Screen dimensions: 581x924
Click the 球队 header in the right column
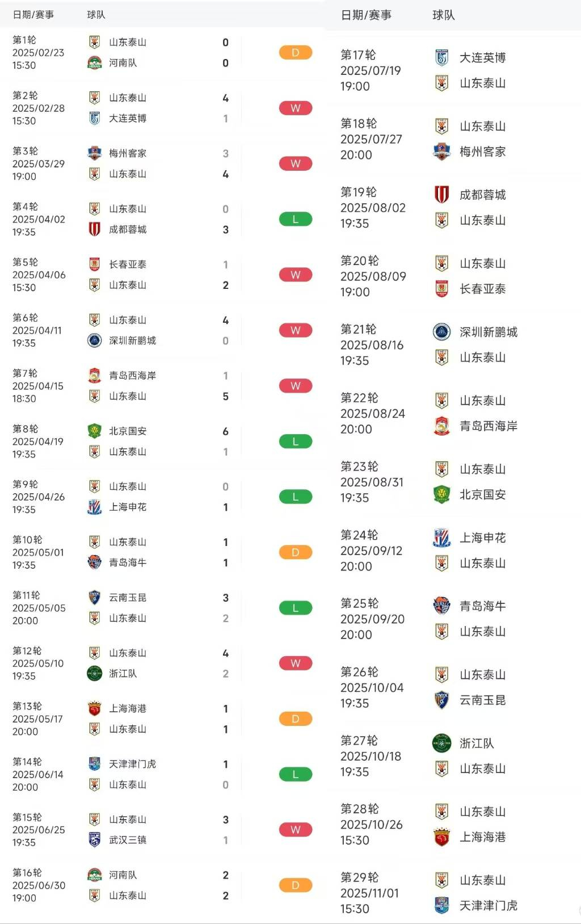pyautogui.click(x=443, y=15)
